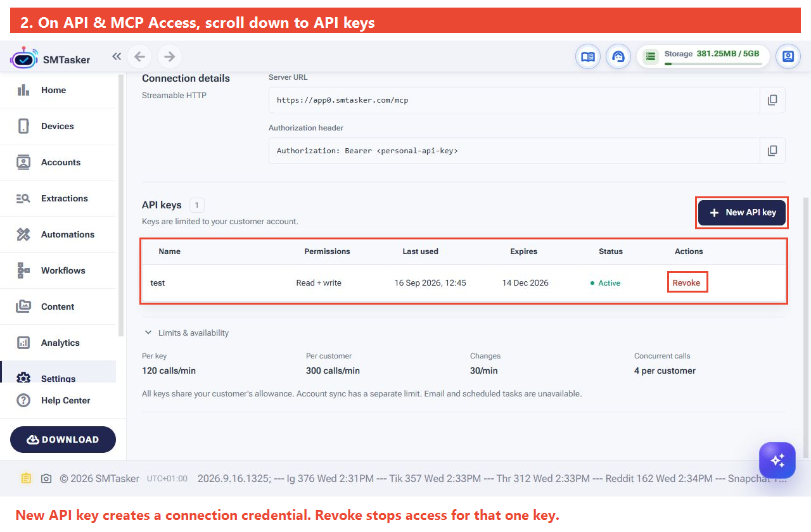Click the DOWNLOAD button
The height and width of the screenshot is (532, 811).
coord(63,440)
